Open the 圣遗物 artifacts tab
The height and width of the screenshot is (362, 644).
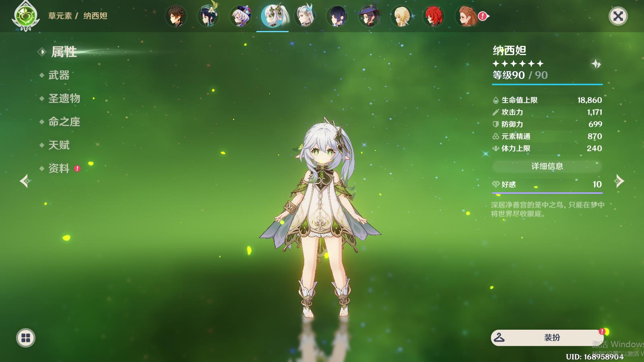pos(64,99)
